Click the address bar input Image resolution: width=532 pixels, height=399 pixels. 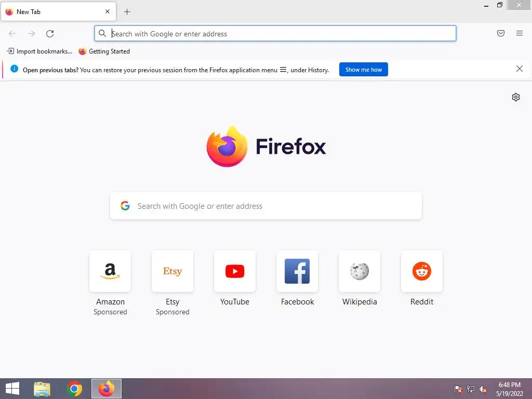275,34
